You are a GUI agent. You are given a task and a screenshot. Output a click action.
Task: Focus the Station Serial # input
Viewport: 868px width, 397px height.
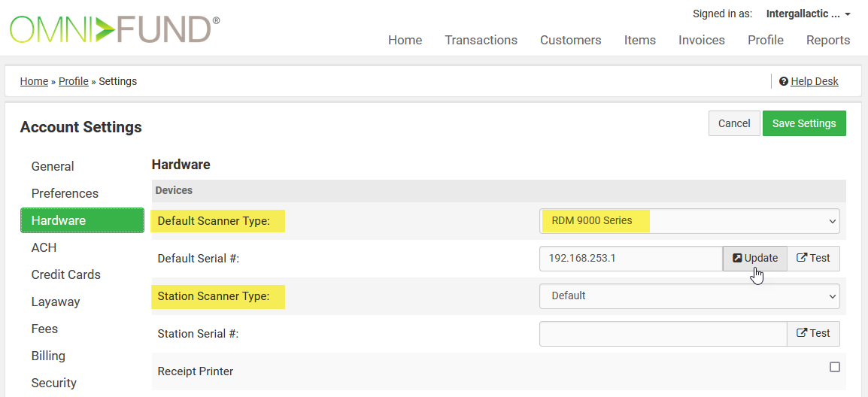coord(663,333)
